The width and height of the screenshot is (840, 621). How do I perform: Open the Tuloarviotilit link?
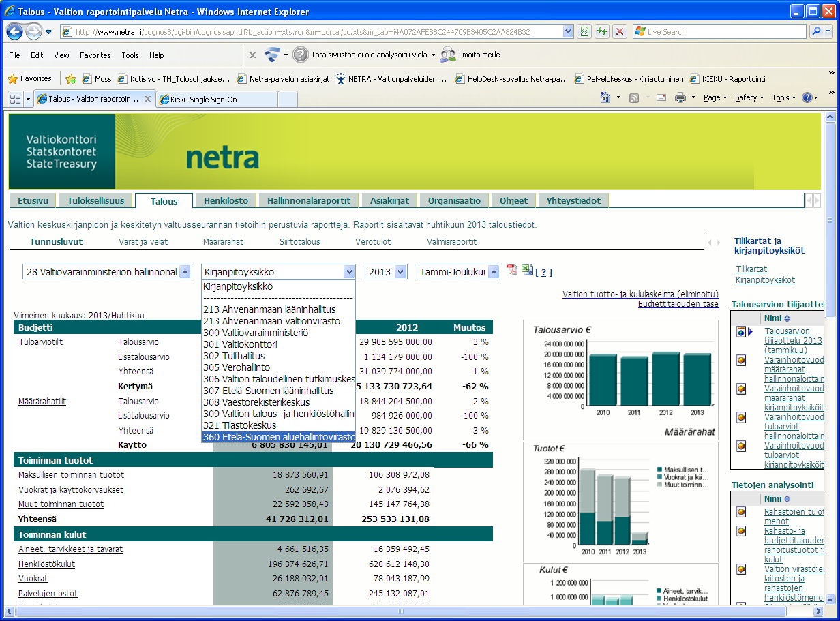click(40, 342)
